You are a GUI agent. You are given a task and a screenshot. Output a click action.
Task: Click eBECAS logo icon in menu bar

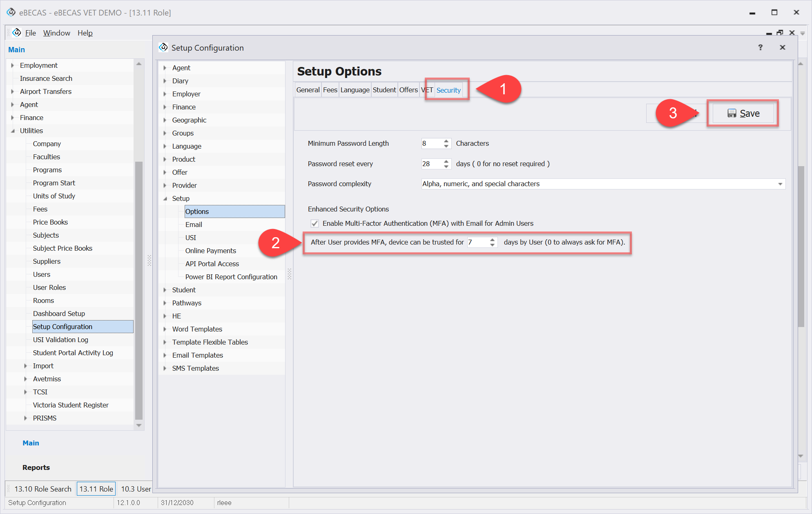point(16,33)
